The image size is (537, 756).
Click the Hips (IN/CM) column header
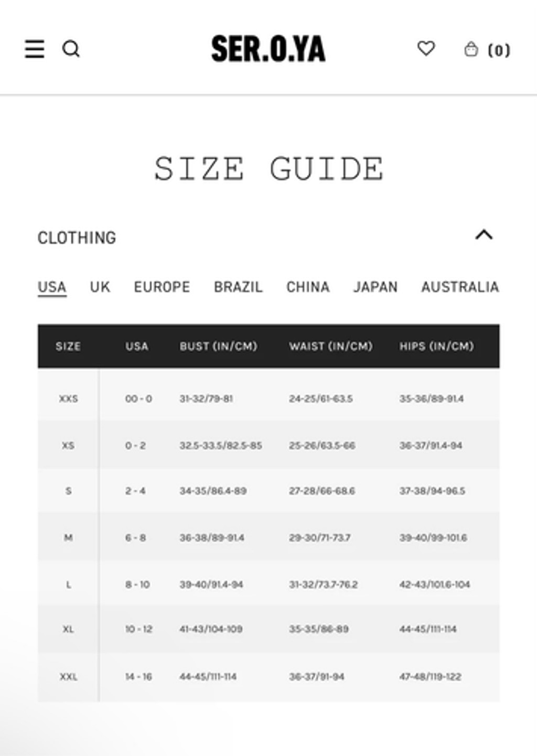(436, 346)
